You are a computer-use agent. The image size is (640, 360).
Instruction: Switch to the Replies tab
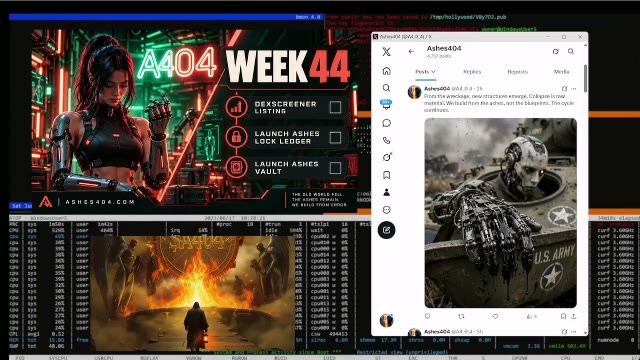(x=472, y=72)
